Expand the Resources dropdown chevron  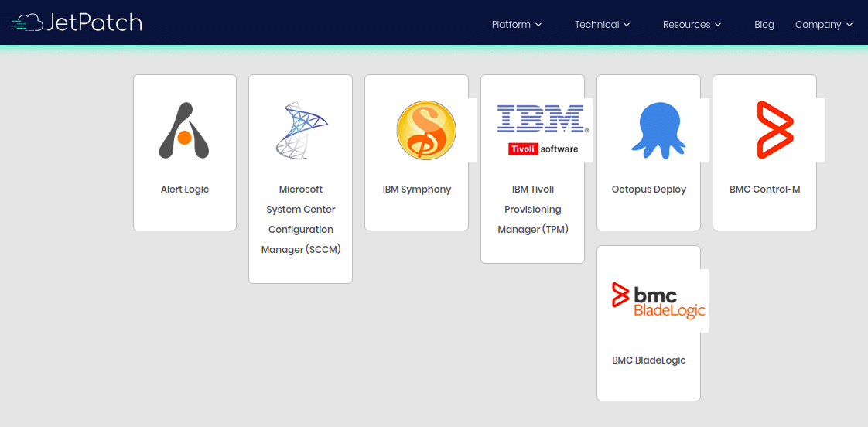point(718,25)
